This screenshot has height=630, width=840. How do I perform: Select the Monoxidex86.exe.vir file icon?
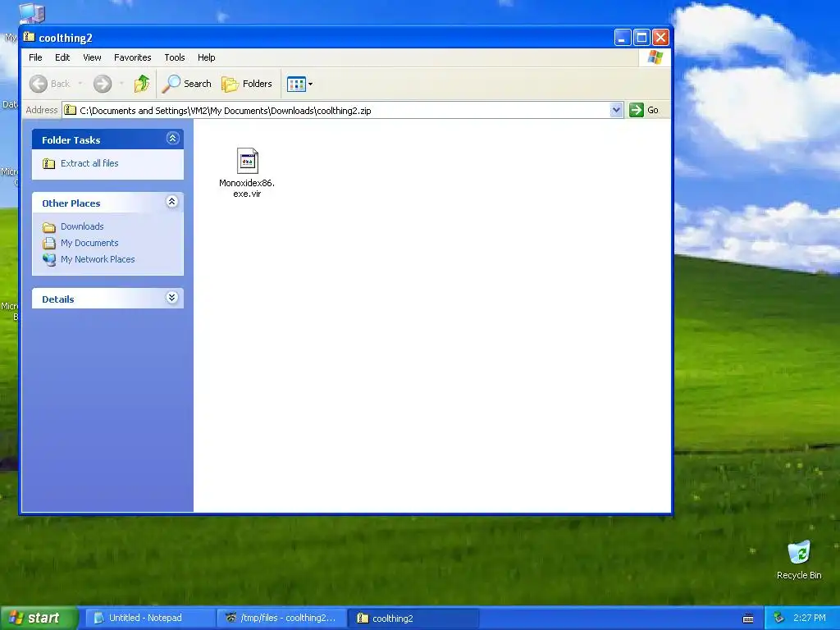pos(248,161)
